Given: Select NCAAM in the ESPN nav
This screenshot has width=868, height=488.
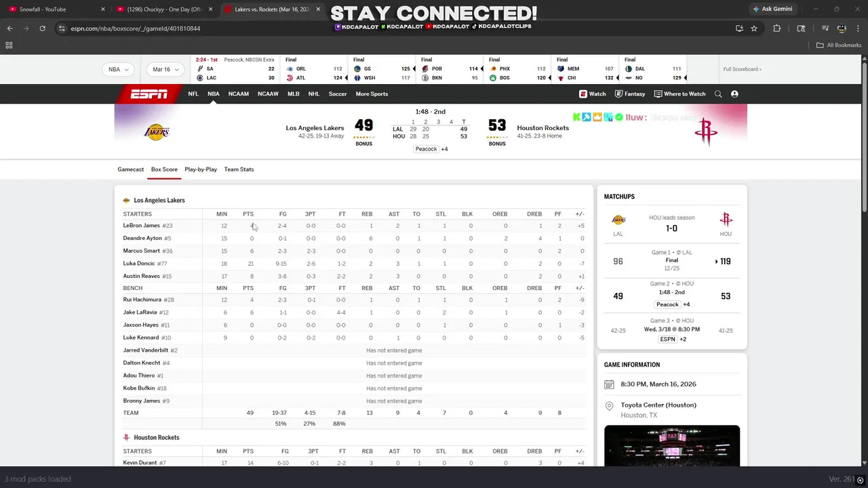Looking at the screenshot, I should pos(239,94).
